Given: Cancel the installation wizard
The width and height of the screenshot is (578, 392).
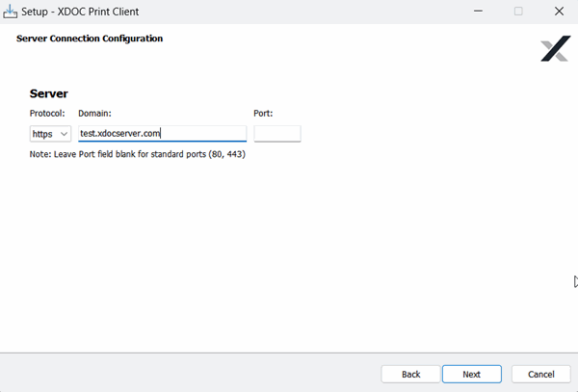Looking at the screenshot, I should [540, 374].
